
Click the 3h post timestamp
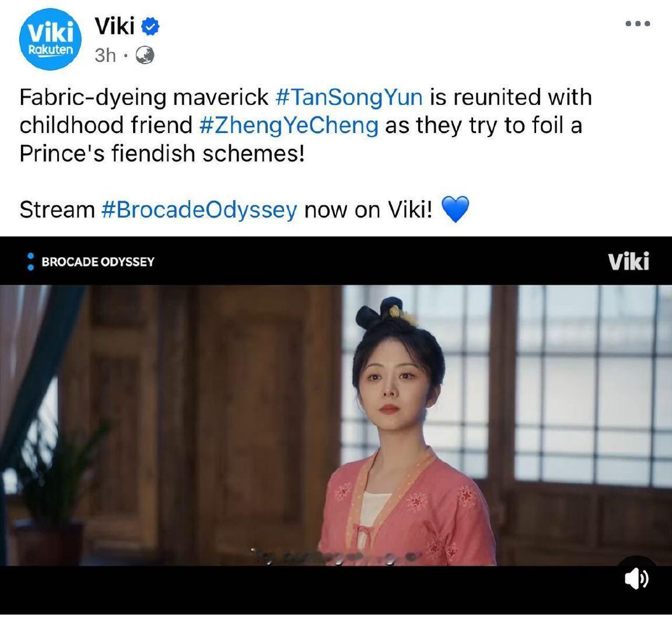(106, 55)
